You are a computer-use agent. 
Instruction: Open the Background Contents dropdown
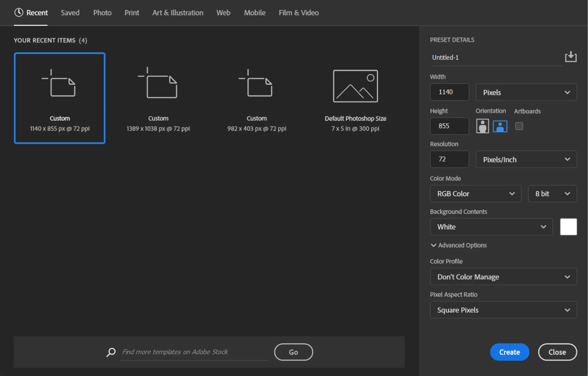491,227
